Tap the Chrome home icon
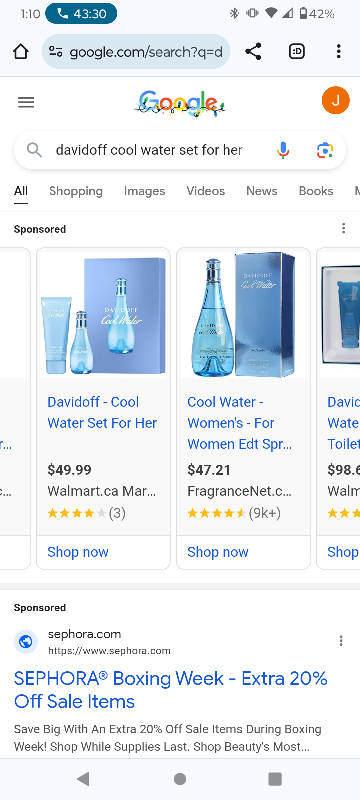Image resolution: width=360 pixels, height=800 pixels. click(x=20, y=52)
